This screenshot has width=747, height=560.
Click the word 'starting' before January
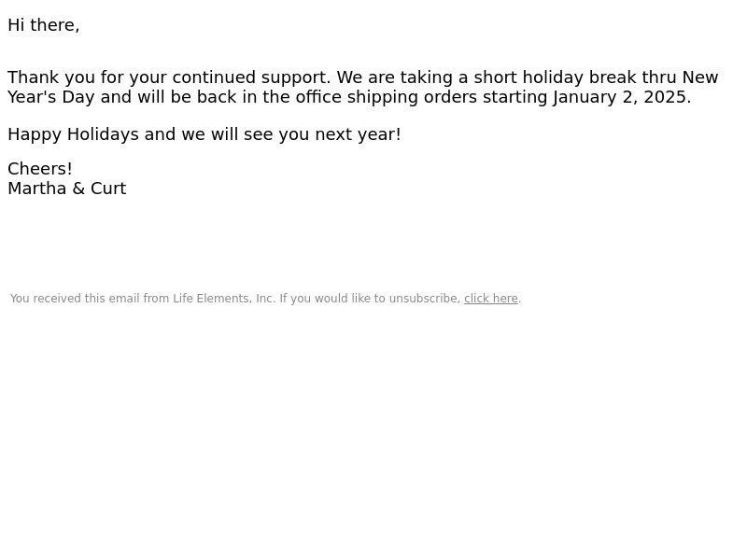pos(514,97)
